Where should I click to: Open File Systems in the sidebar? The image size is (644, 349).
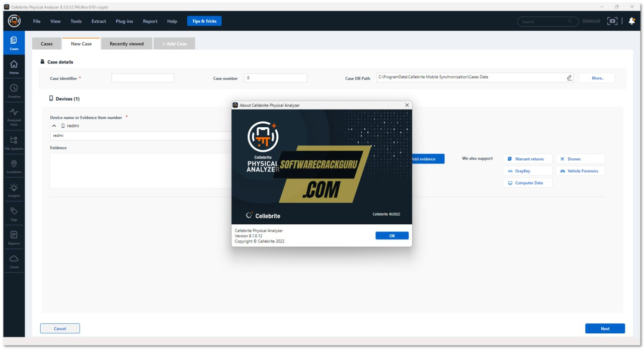point(14,142)
